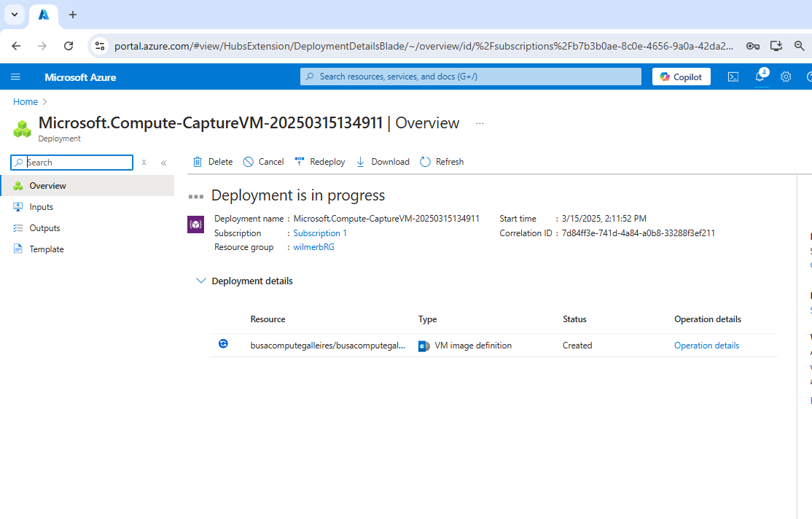Click the Type column header
Image resolution: width=812 pixels, height=519 pixels.
(428, 319)
